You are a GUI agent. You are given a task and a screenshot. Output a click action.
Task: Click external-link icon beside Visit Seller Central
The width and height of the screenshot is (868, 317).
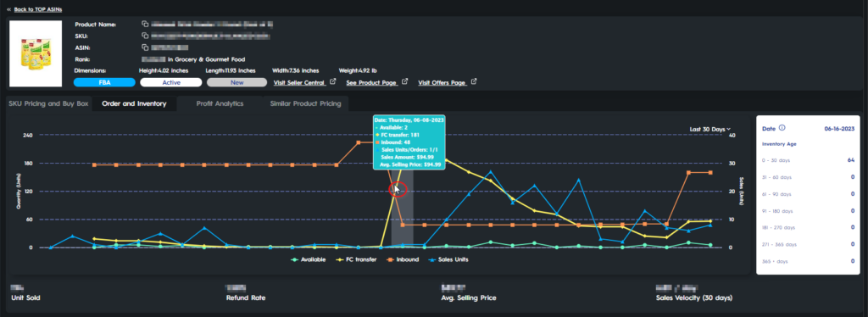click(332, 82)
